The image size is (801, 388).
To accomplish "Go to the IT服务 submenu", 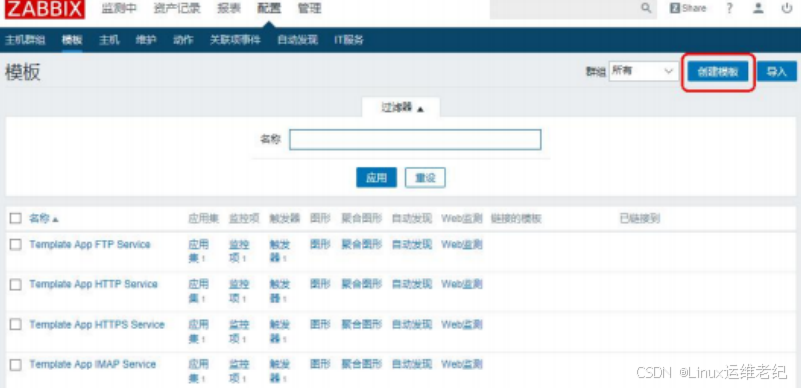I will click(x=349, y=40).
